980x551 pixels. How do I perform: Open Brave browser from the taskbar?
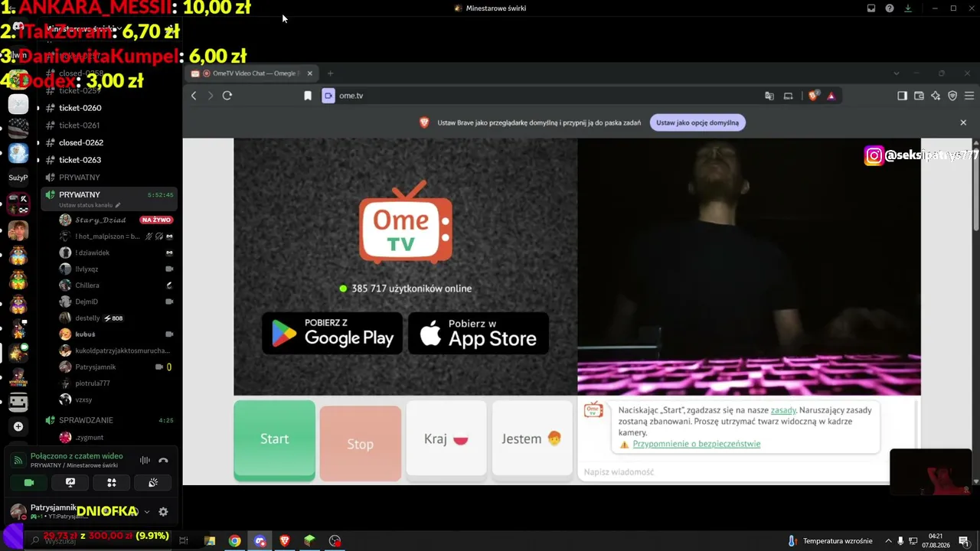(285, 541)
